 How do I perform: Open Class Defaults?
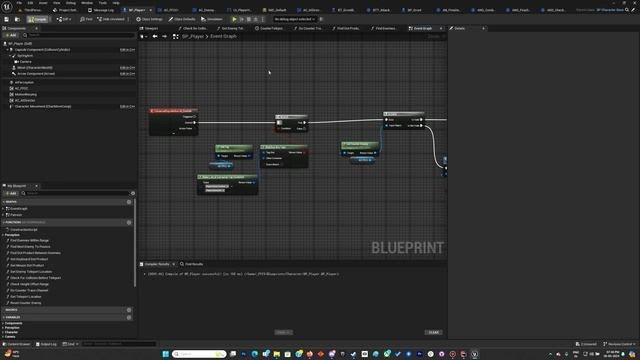coord(182,19)
